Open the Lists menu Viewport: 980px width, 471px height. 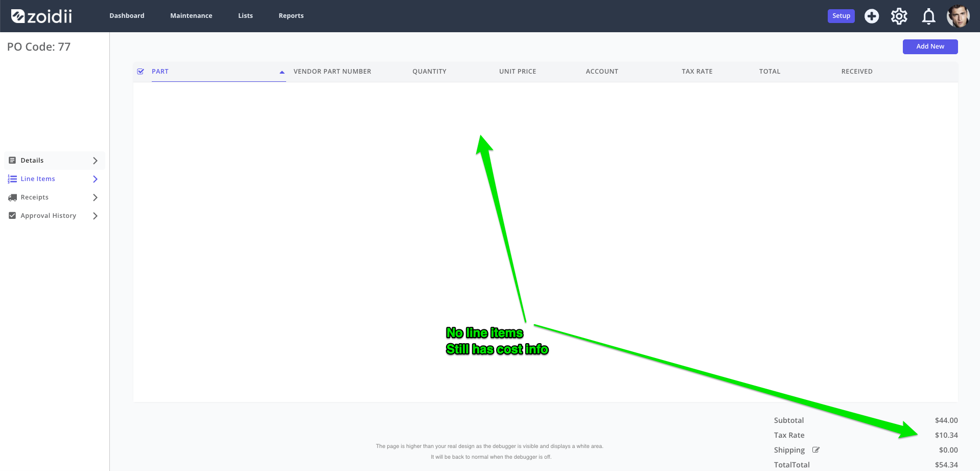(245, 16)
